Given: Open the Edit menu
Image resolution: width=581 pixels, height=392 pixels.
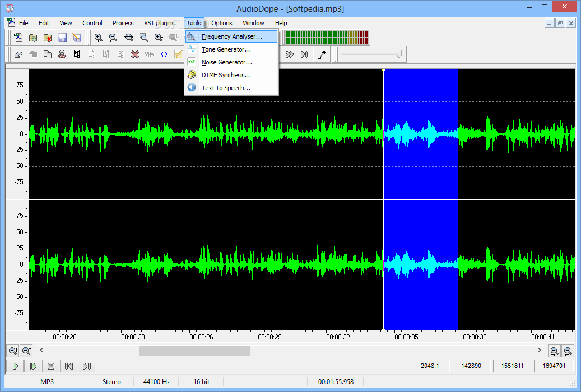Looking at the screenshot, I should (44, 23).
